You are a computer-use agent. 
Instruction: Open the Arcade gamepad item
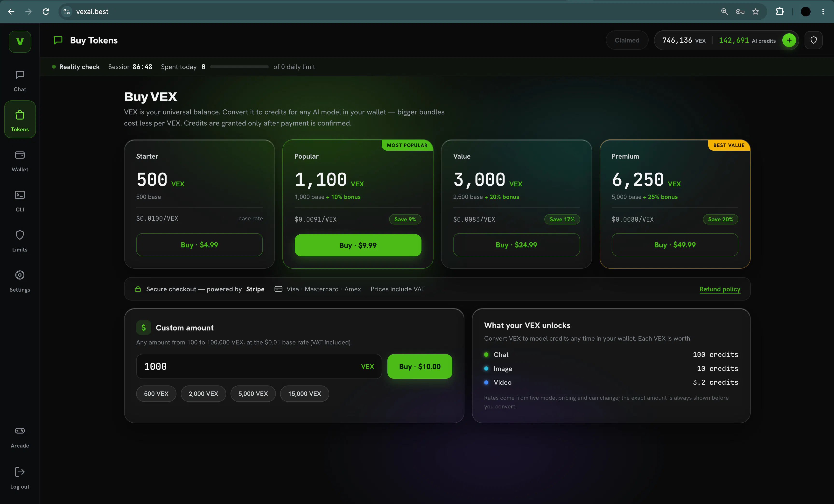coord(20,437)
